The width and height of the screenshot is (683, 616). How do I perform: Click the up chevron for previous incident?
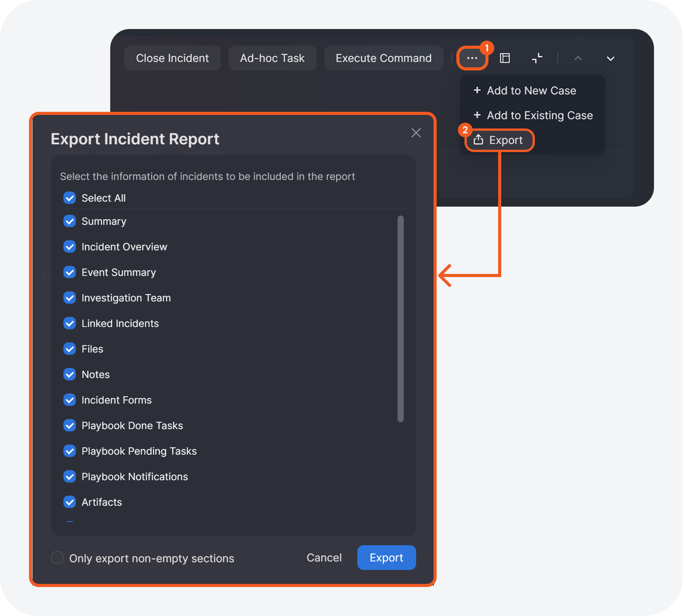pos(578,58)
